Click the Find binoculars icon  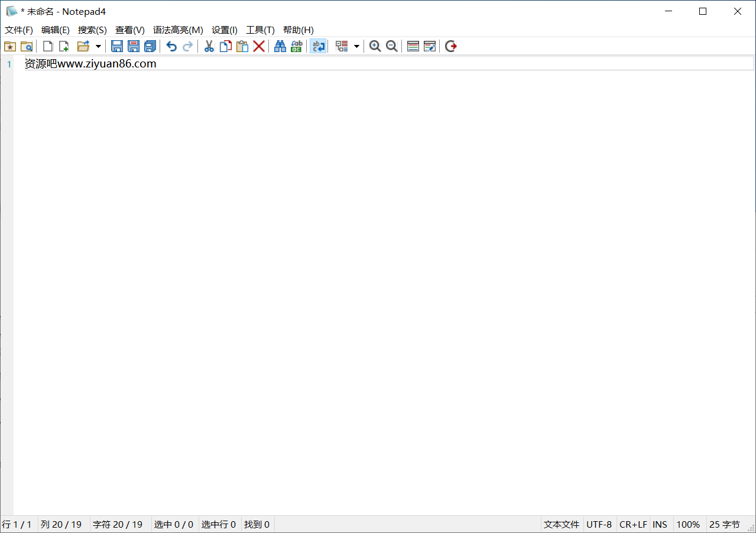(x=280, y=46)
